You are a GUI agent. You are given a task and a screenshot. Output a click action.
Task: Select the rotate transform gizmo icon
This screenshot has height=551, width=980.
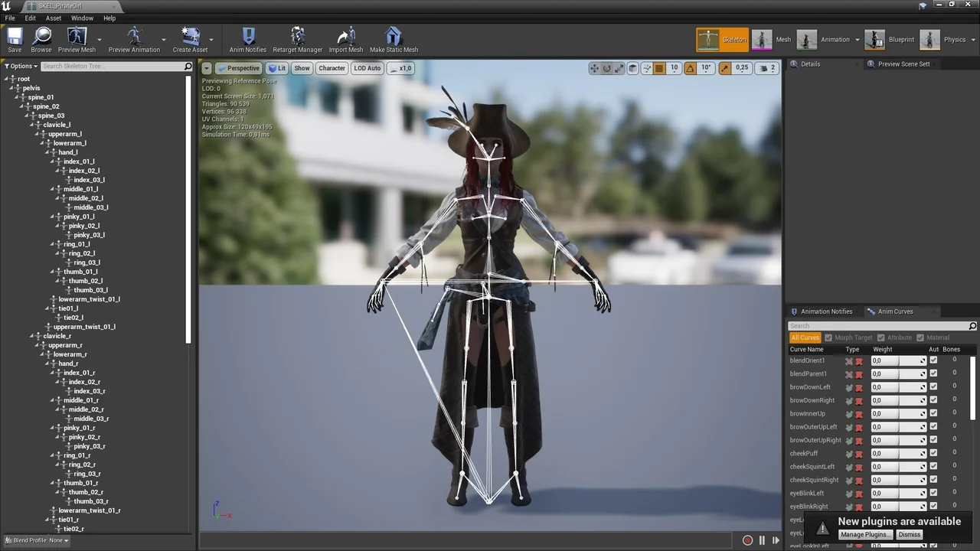tap(607, 68)
